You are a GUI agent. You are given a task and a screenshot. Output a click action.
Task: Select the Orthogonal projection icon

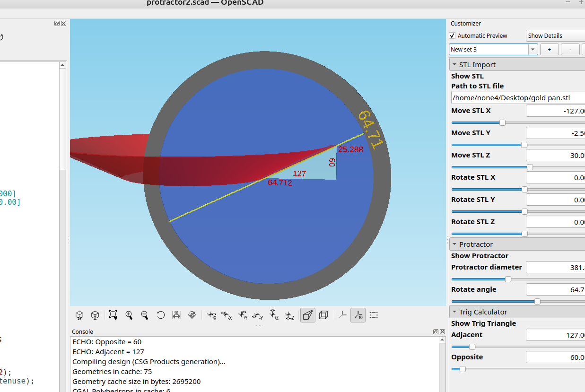323,315
